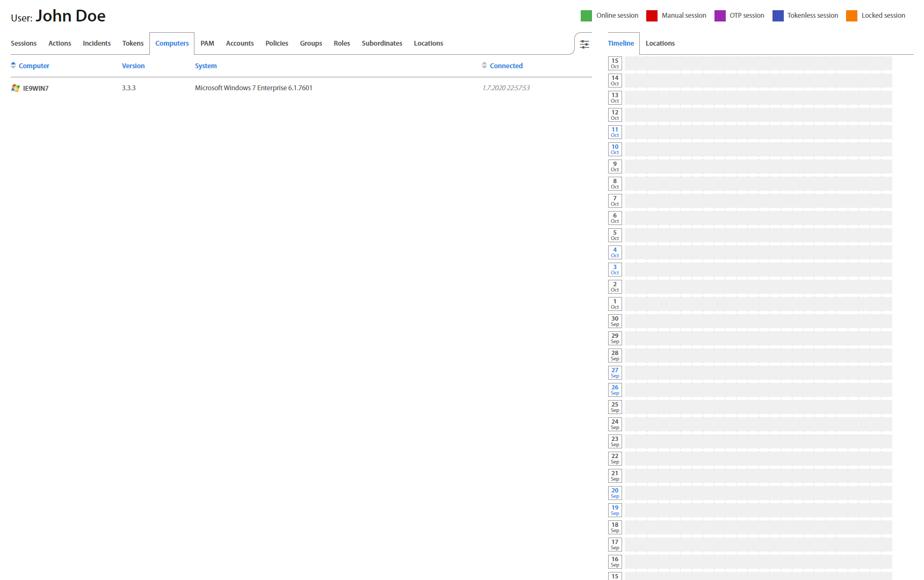The height and width of the screenshot is (580, 924).
Task: Click the red Manual session swatch
Action: [x=652, y=16]
